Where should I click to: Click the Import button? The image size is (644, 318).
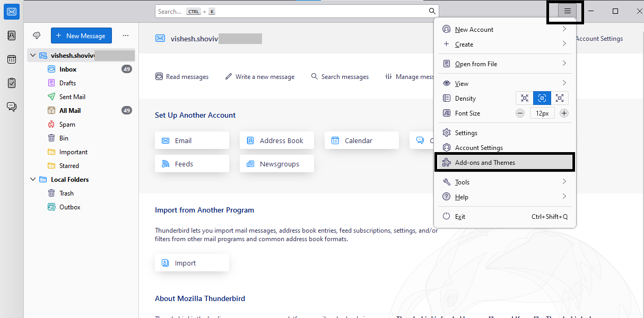pyautogui.click(x=192, y=263)
